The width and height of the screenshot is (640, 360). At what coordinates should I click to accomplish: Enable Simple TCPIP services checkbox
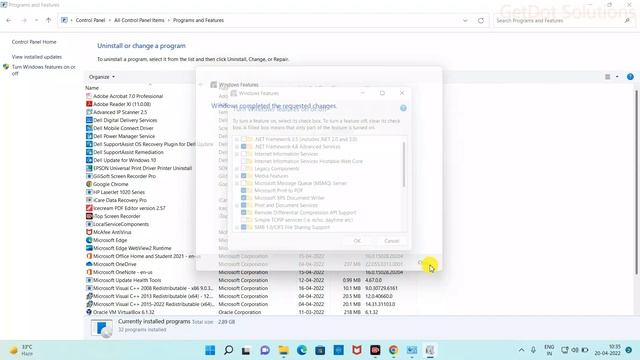[x=244, y=220]
